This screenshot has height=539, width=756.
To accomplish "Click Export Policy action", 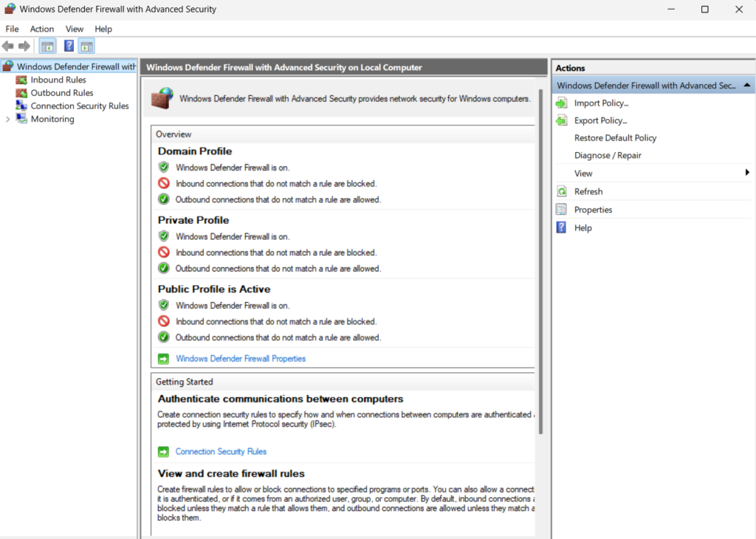I will pos(600,120).
